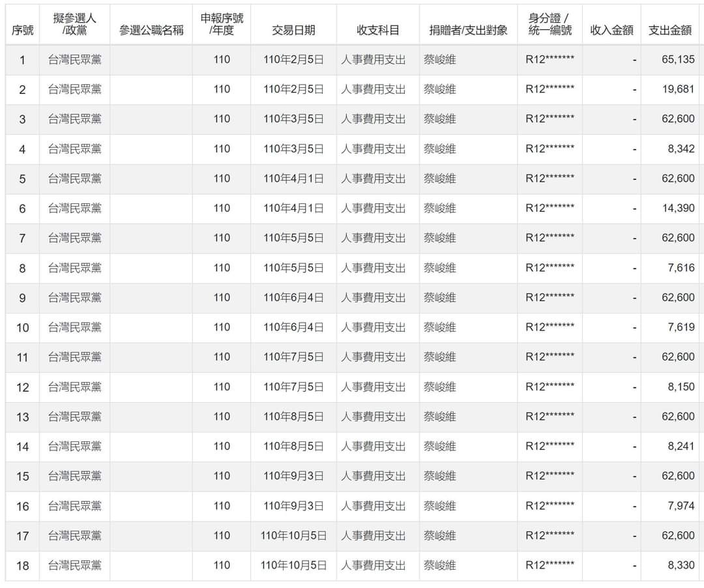704x588 pixels.
Task: Click 台灣民眾黨 in row 14
Action: [x=74, y=446]
